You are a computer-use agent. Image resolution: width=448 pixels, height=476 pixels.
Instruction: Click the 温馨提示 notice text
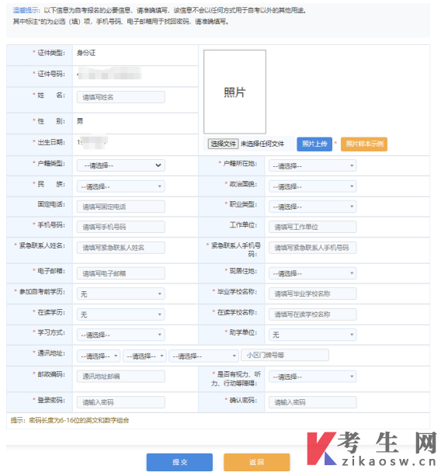26,10
